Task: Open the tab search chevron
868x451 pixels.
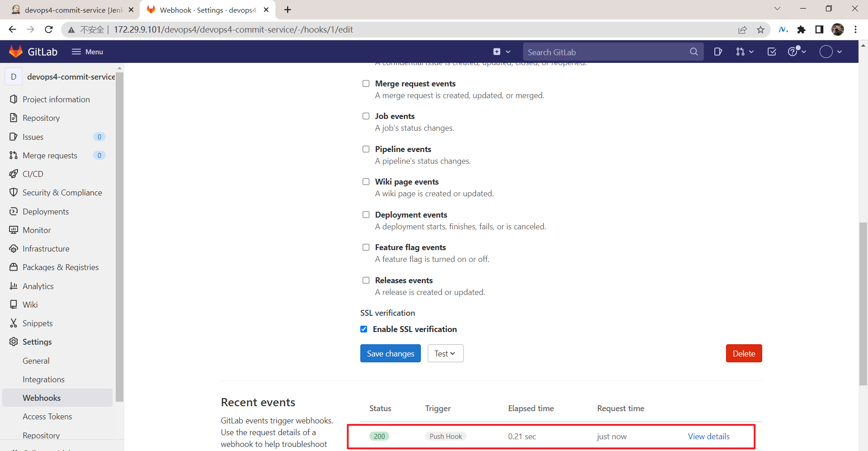Action: click(x=777, y=9)
